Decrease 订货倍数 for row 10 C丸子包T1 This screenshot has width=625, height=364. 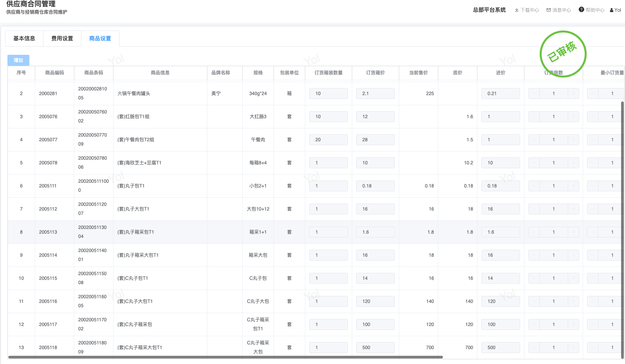(x=534, y=278)
